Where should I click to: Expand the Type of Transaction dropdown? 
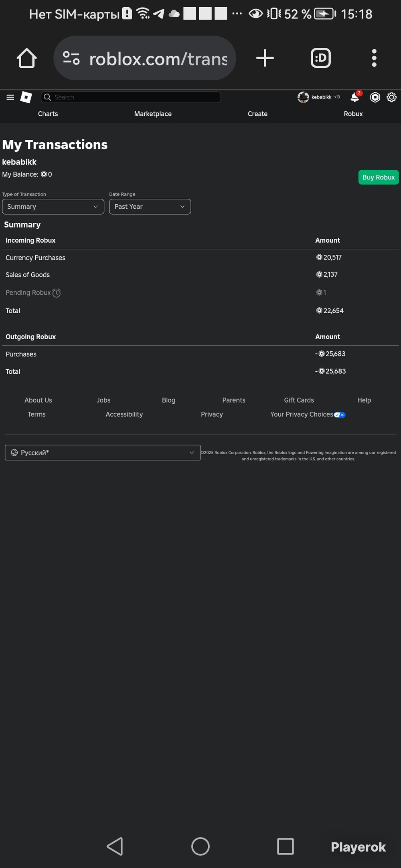(x=53, y=207)
